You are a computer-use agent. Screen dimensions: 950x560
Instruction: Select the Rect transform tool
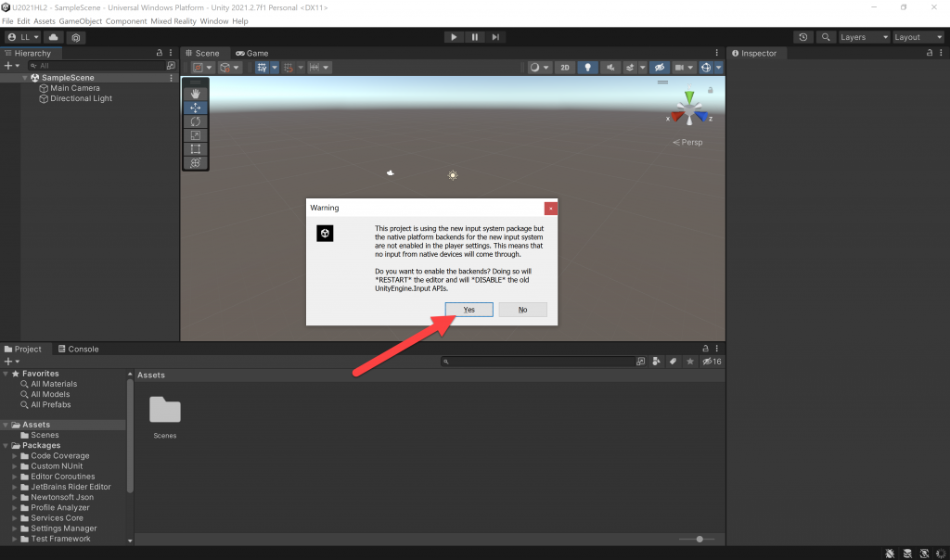click(195, 149)
